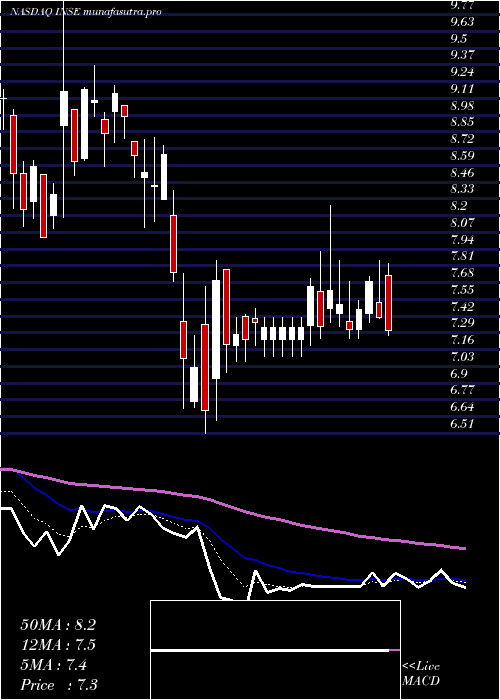Viewport: 500px width, 700px height.
Task: Click the white MACD line inside the bottom box
Action: 270,651
